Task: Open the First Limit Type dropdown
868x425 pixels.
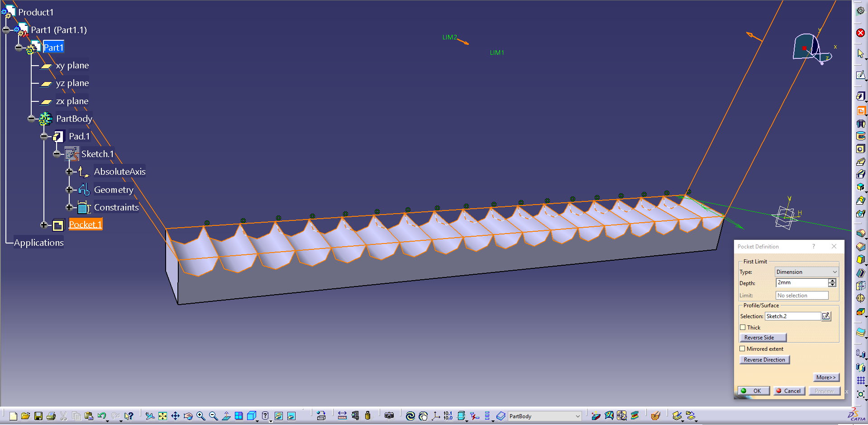Action: (x=807, y=272)
